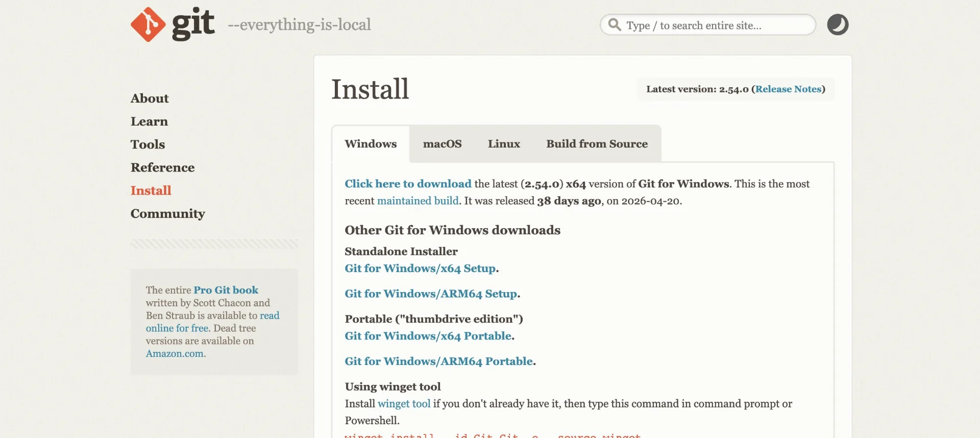This screenshot has width=980, height=438.
Task: Open the About section
Action: pos(150,98)
